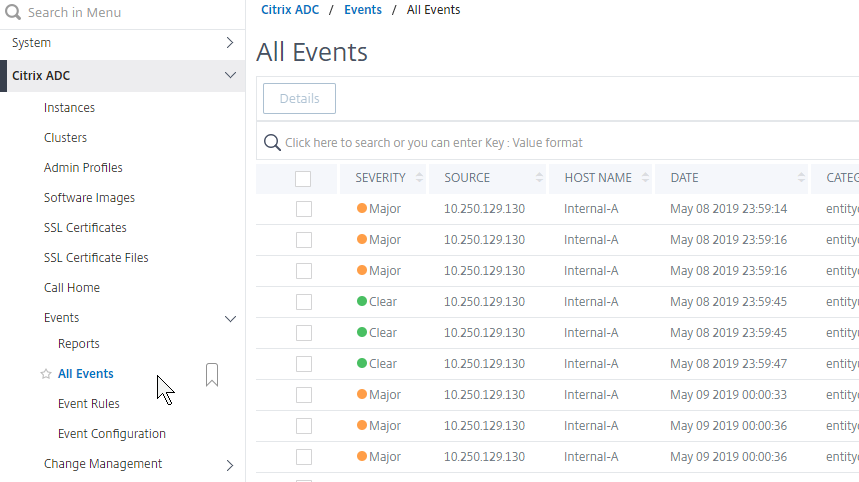The image size is (859, 482).
Task: Collapse the Citrix ADC menu section
Action: [x=230, y=75]
